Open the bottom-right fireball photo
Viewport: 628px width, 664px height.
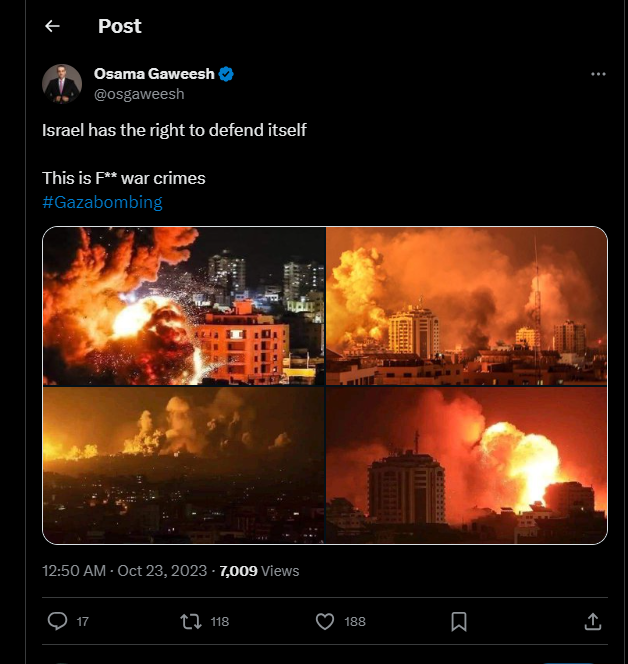[x=467, y=465]
